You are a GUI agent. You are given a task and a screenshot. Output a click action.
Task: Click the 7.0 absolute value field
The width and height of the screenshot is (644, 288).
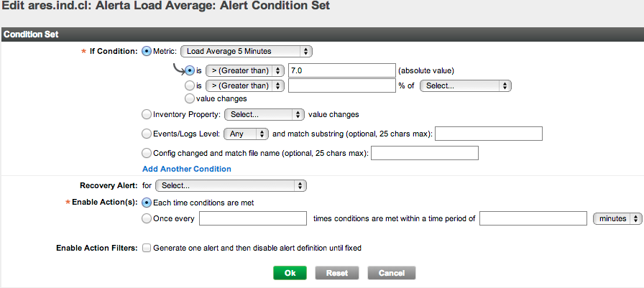coord(342,70)
